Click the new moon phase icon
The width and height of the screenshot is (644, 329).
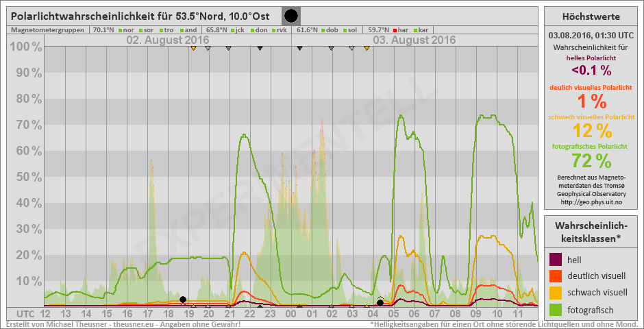click(x=291, y=16)
